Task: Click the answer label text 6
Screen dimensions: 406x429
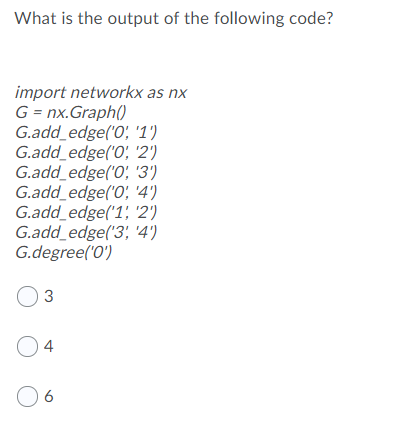Action: pos(49,396)
